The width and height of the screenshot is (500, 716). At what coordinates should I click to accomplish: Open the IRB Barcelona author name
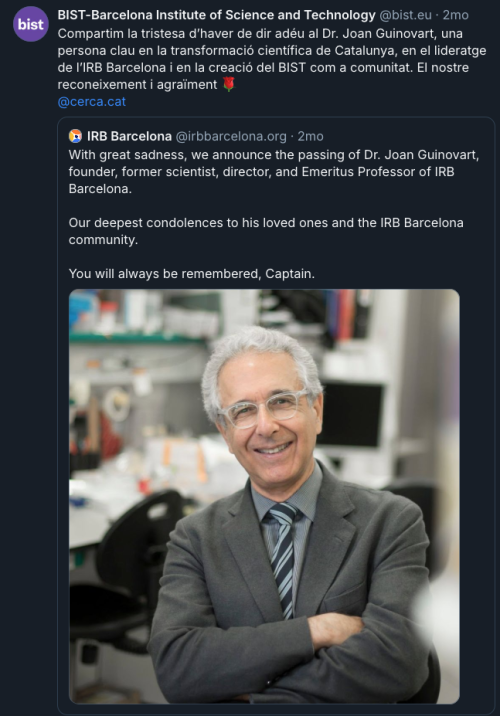tap(129, 136)
